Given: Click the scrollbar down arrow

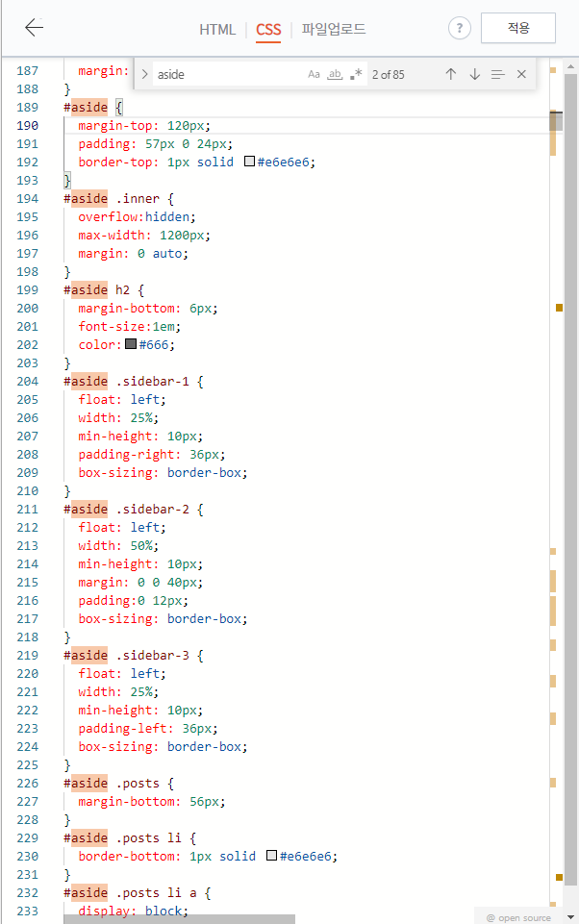Looking at the screenshot, I should pos(570,917).
